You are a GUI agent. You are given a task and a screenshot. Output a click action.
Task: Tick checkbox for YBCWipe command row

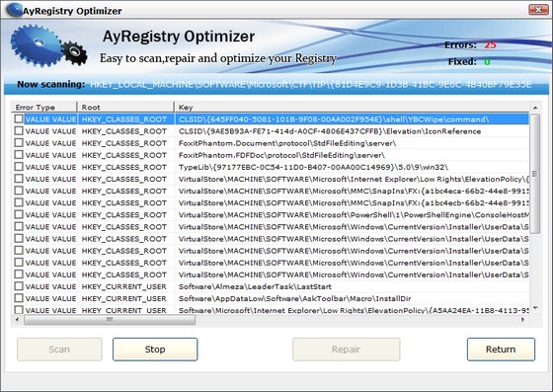(x=19, y=118)
